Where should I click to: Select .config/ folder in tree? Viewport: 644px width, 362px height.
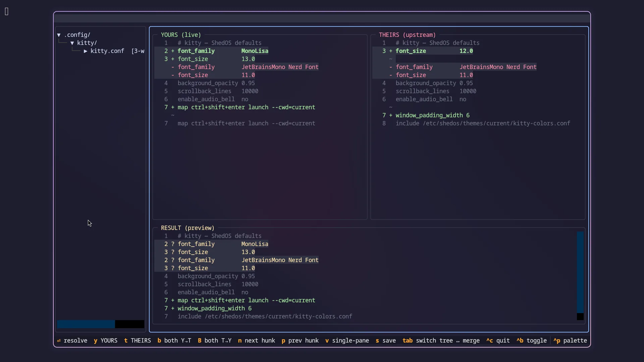tap(77, 35)
